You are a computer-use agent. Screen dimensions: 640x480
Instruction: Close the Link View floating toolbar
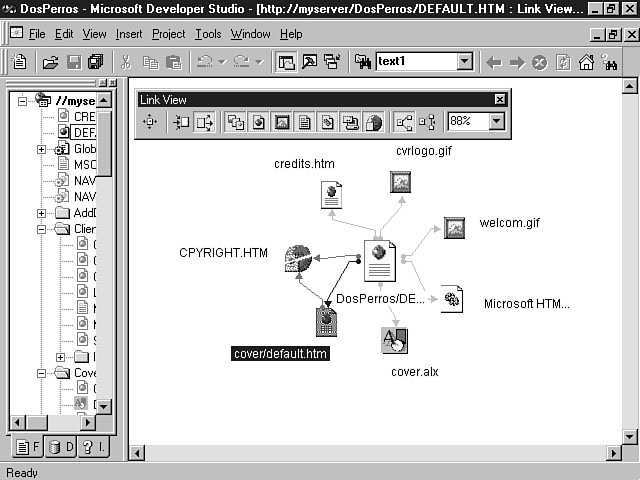click(x=500, y=100)
